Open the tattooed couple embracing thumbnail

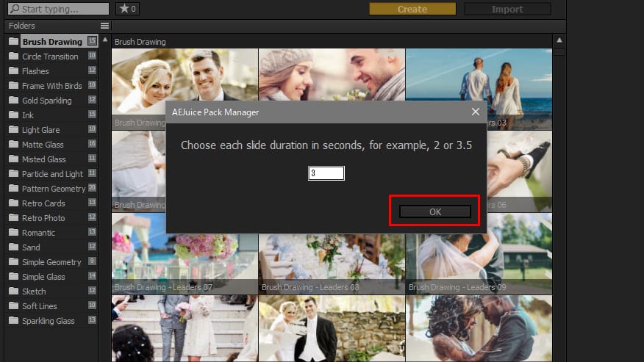(x=479, y=328)
